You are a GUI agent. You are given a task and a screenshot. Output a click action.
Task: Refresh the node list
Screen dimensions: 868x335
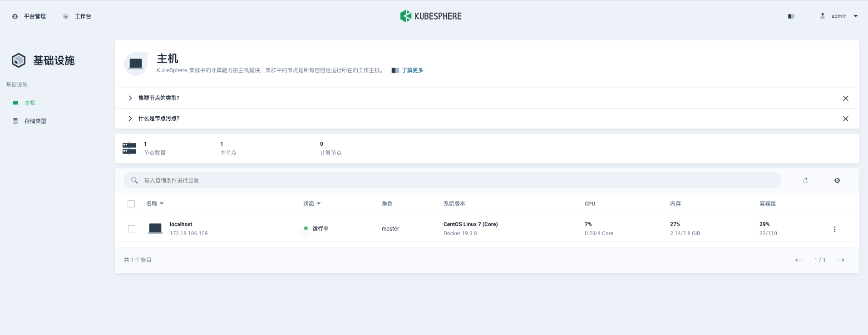click(x=805, y=180)
